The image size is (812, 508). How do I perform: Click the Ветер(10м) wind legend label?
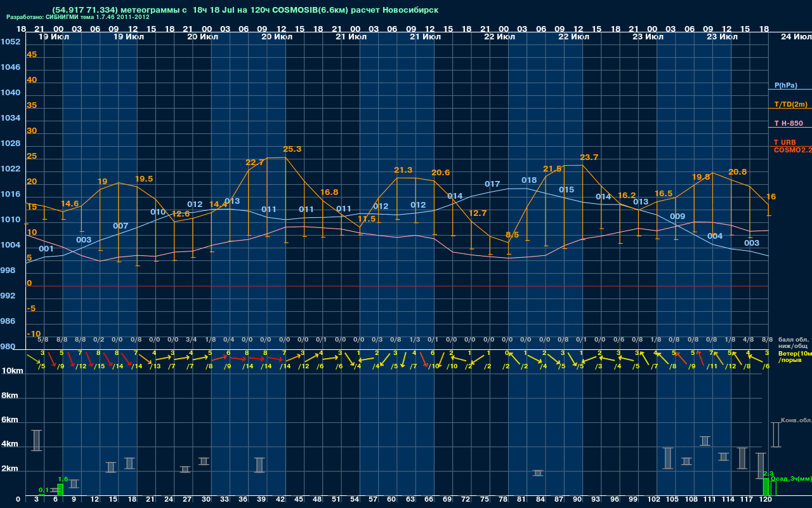(794, 353)
